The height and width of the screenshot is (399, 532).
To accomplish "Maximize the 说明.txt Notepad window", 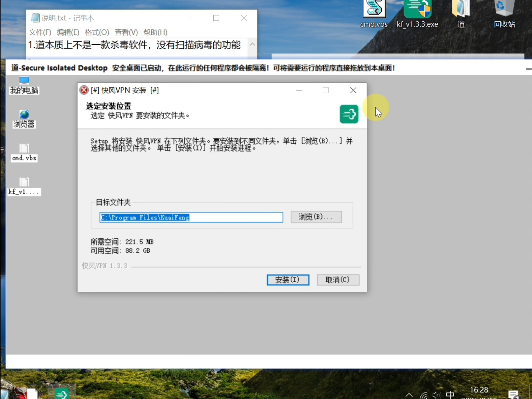I will pos(216,18).
